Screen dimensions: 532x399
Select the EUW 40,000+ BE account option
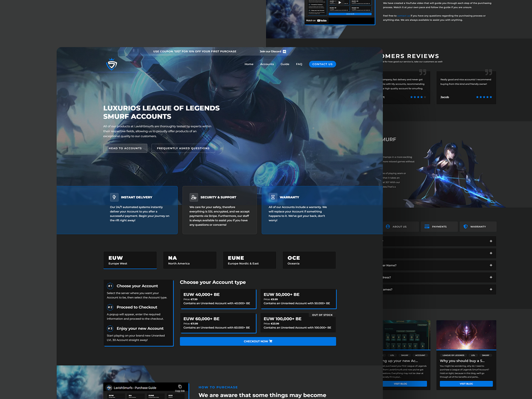click(218, 299)
